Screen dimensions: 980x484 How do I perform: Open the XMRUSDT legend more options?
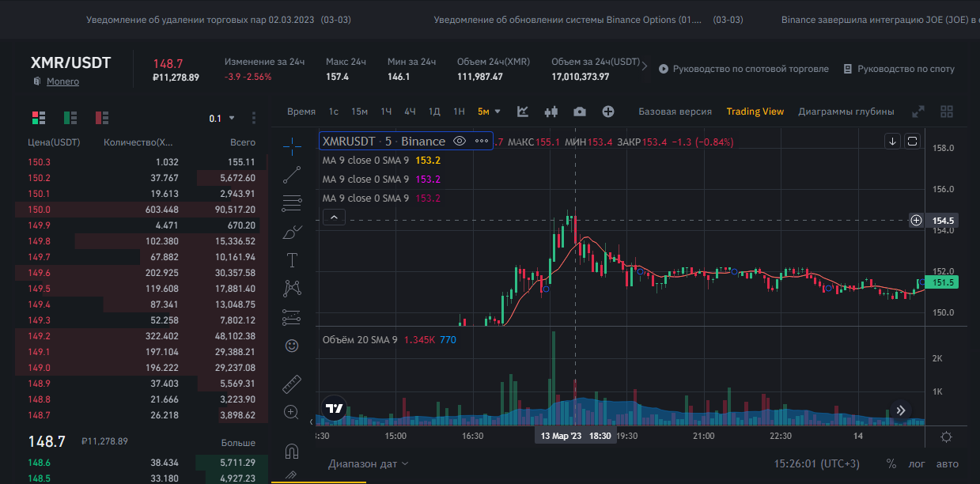(482, 141)
